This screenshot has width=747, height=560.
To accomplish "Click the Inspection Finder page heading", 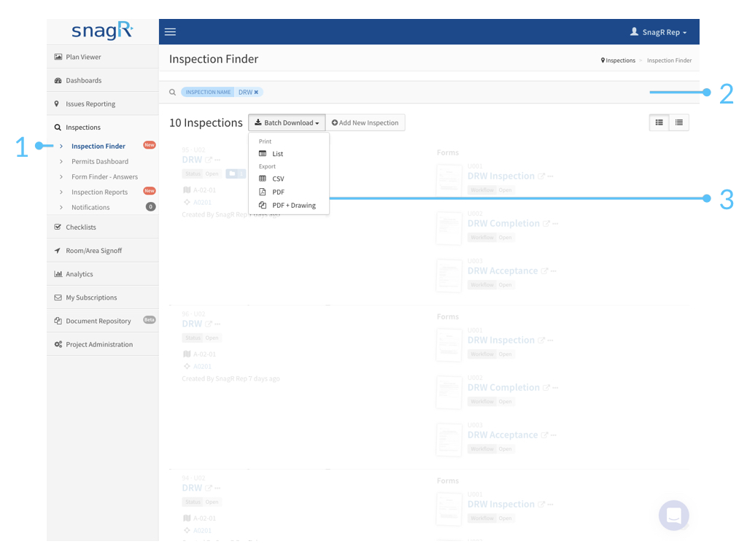I will coord(214,59).
